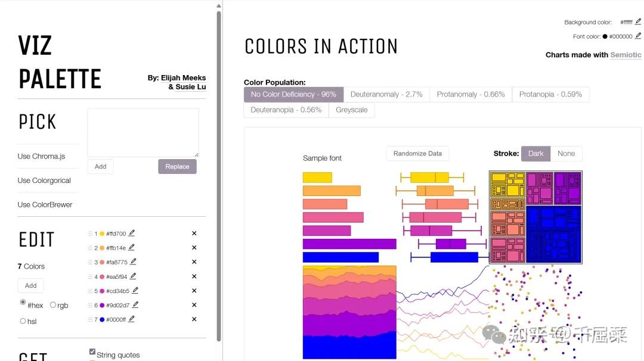This screenshot has width=644, height=361.
Task: Open the Semiotic link
Action: [626, 55]
